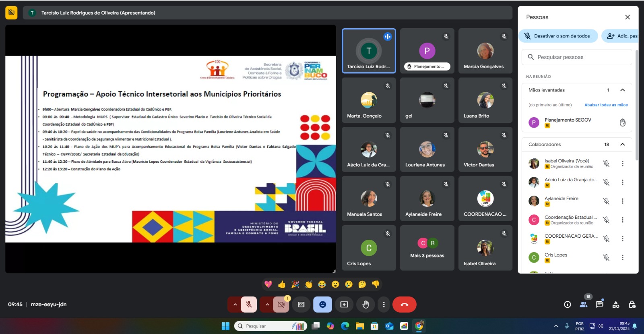644x334 pixels.
Task: Open meeting details info icon
Action: (x=568, y=305)
